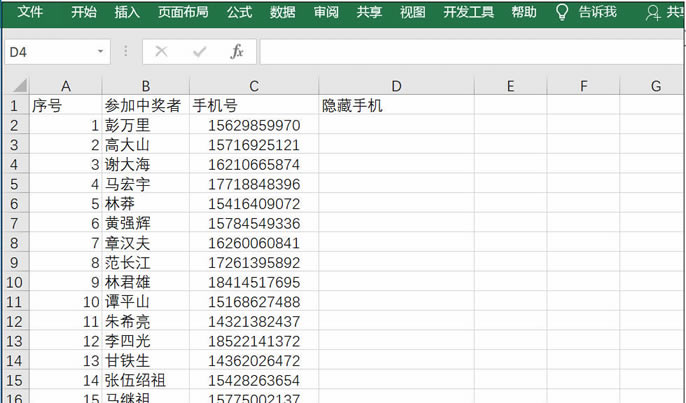This screenshot has height=403, width=686.
Task: Select the cell containing 李四光
Action: [146, 341]
